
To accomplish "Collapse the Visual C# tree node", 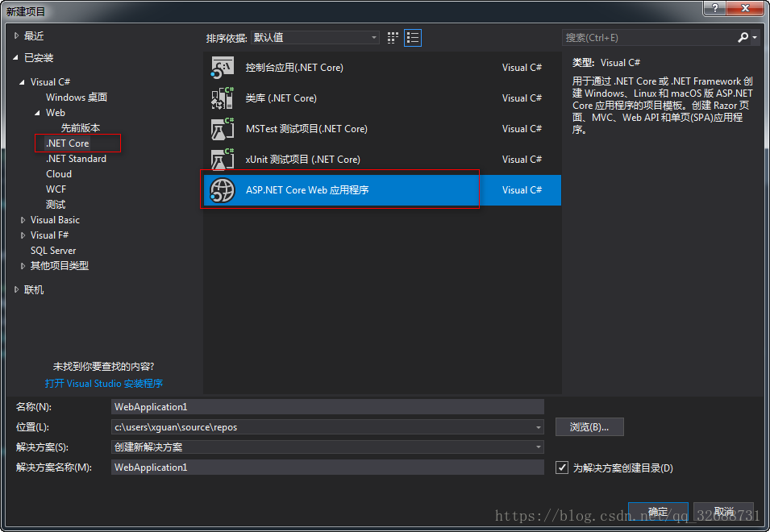I will coord(22,82).
